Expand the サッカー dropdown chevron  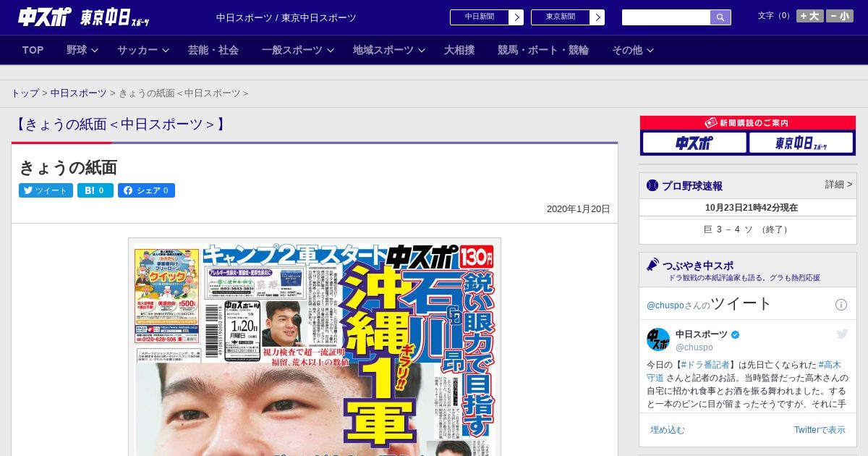(x=166, y=51)
